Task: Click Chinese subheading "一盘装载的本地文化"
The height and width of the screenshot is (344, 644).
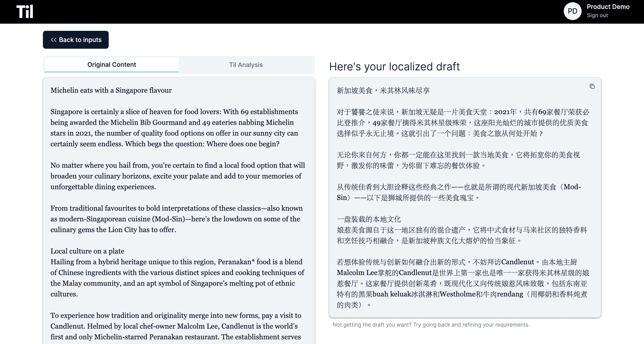Action: (369, 219)
